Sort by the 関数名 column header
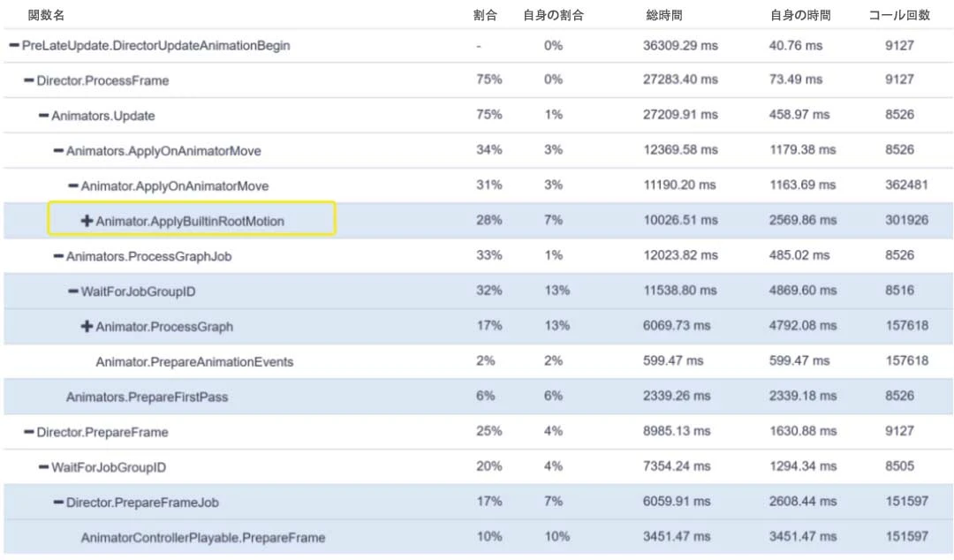Screen dimensions: 954x560 pos(46,15)
